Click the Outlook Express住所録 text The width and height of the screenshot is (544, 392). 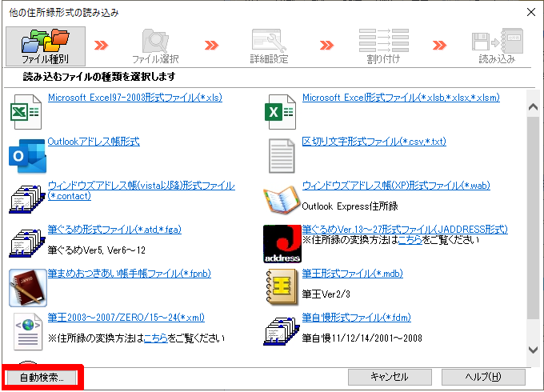(x=350, y=206)
